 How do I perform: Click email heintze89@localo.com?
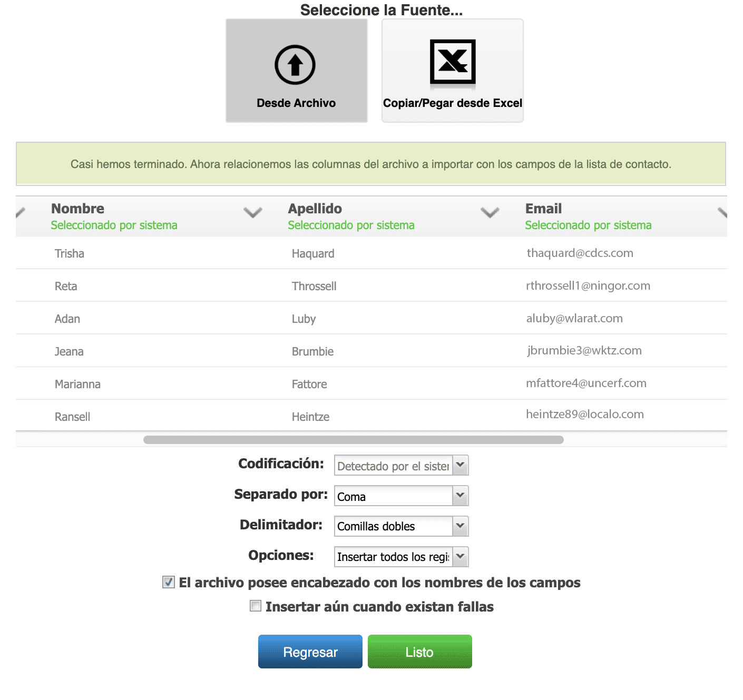(585, 414)
